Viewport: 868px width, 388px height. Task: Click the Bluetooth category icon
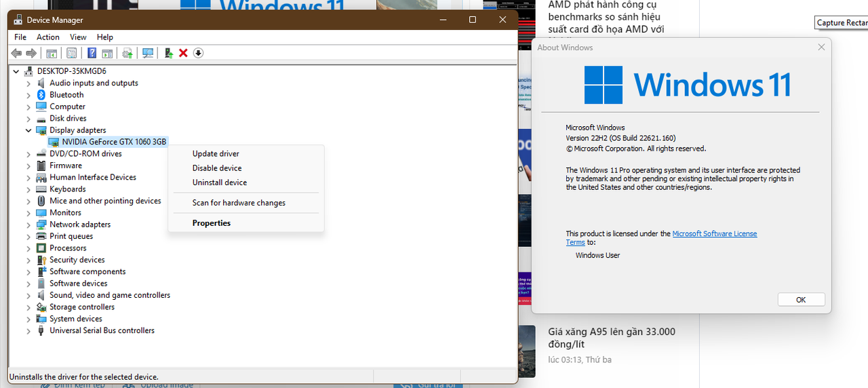coord(41,95)
